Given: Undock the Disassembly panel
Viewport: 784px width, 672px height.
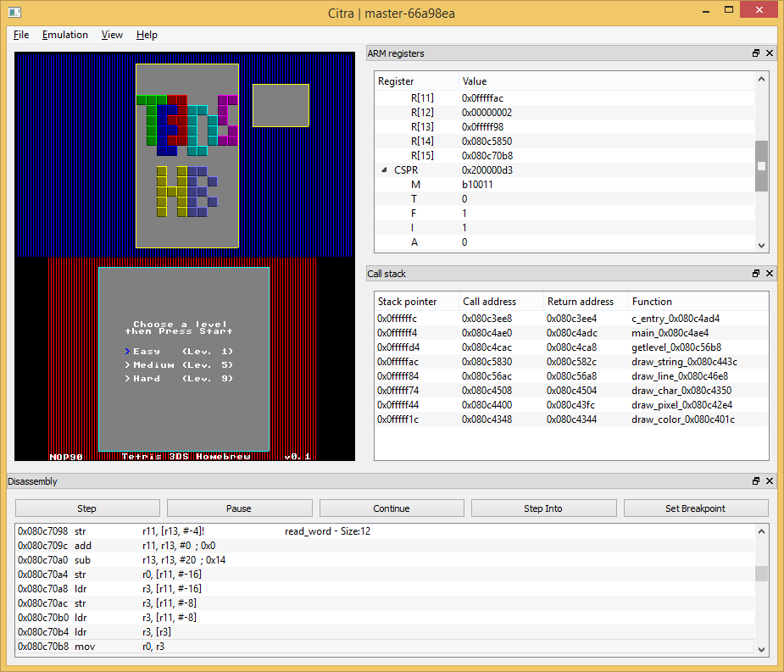Looking at the screenshot, I should pos(756,481).
